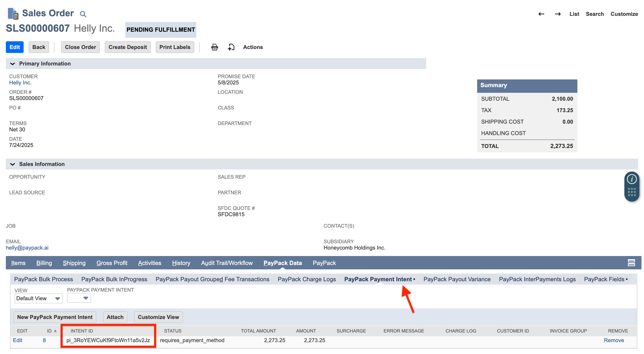The width and height of the screenshot is (644, 354).
Task: Open the floating info bubble on the right
Action: (x=632, y=179)
